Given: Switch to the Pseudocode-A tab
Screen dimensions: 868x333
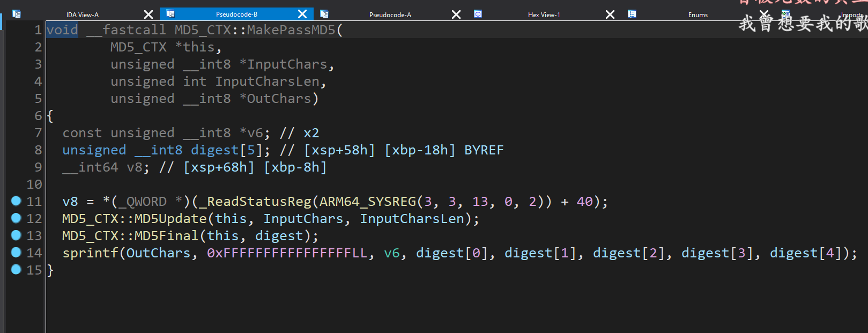Looking at the screenshot, I should click(390, 14).
